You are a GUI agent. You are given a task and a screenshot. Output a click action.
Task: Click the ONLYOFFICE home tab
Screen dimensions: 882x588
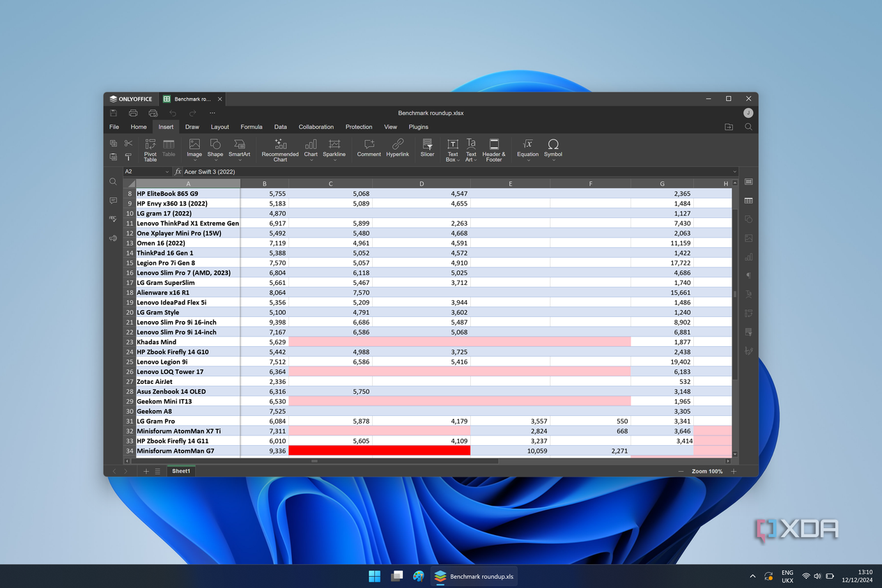coord(131,99)
